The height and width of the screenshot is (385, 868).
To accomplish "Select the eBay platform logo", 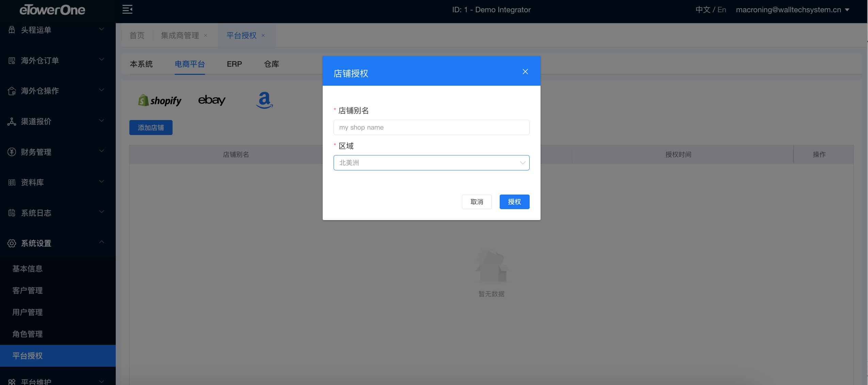I will click(x=212, y=100).
